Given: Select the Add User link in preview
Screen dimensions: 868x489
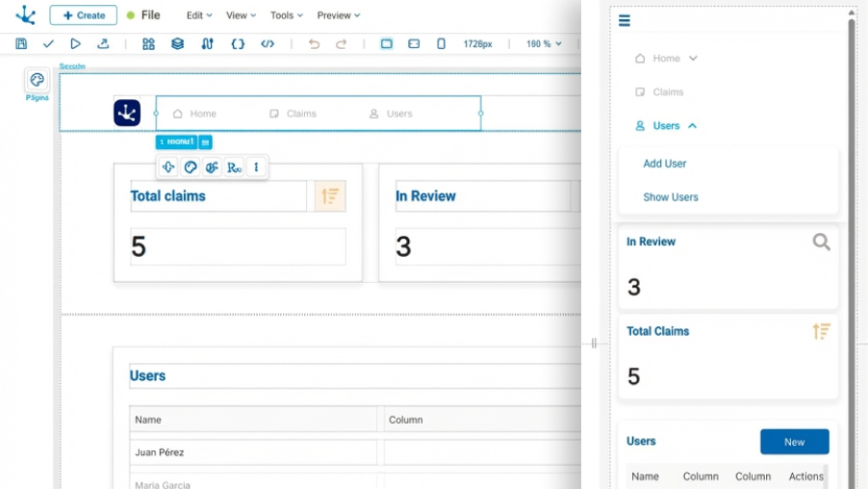Looking at the screenshot, I should click(x=665, y=164).
